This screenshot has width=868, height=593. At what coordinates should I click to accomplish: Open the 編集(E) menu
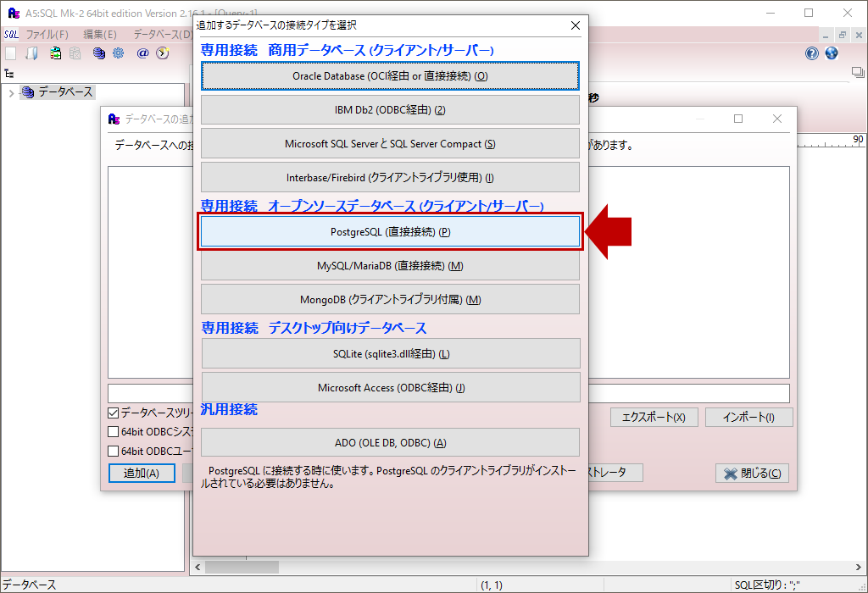100,34
